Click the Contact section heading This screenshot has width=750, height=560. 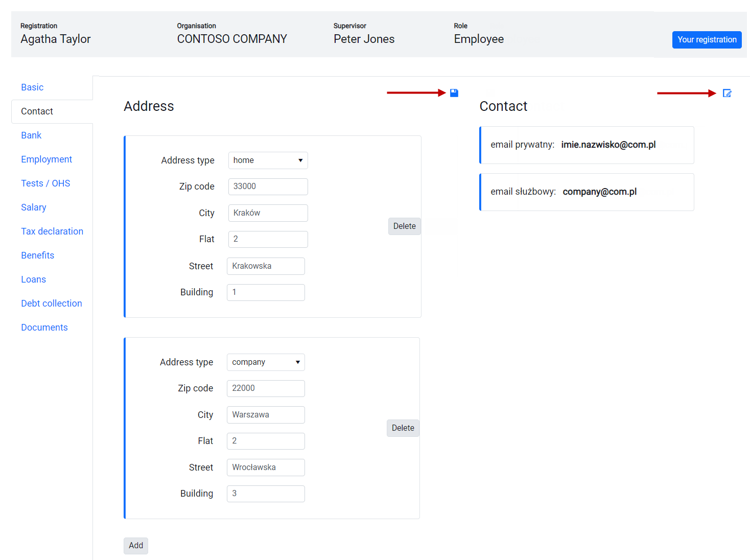click(x=503, y=106)
